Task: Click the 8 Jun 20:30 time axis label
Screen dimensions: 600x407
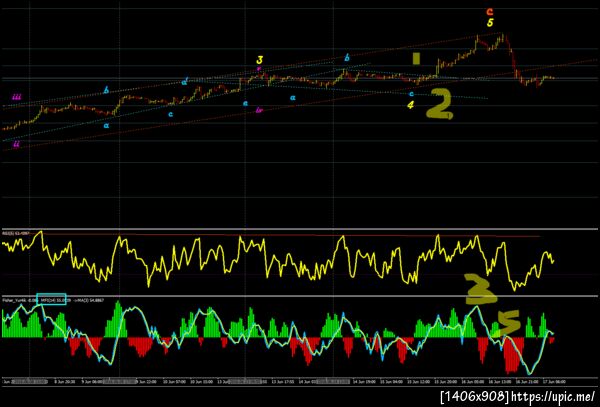Action: [65, 382]
